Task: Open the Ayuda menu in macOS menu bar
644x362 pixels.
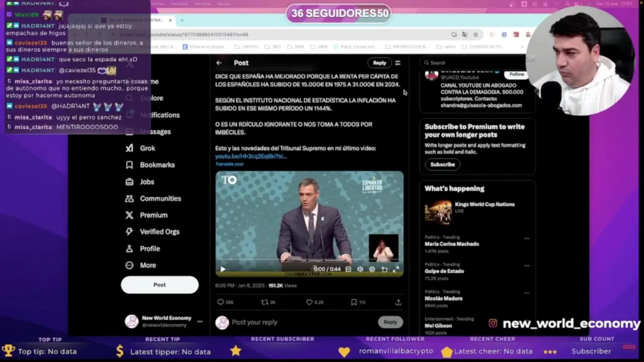Action: [x=224, y=4]
